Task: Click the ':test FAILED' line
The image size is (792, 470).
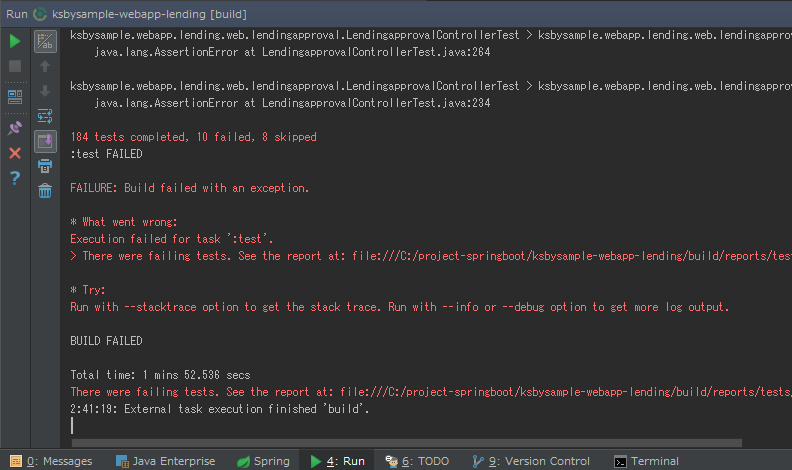Action: 106,154
